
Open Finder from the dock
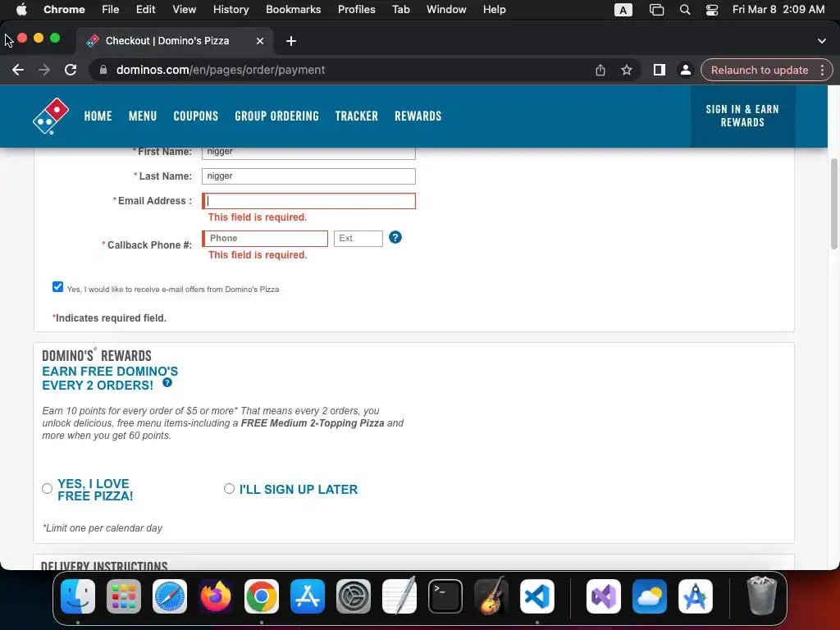point(78,596)
